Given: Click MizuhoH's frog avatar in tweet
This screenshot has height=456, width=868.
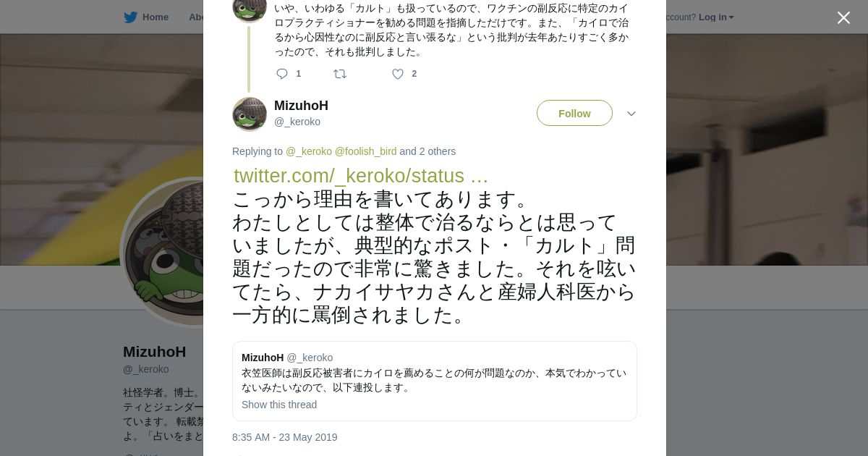Looking at the screenshot, I should (250, 114).
